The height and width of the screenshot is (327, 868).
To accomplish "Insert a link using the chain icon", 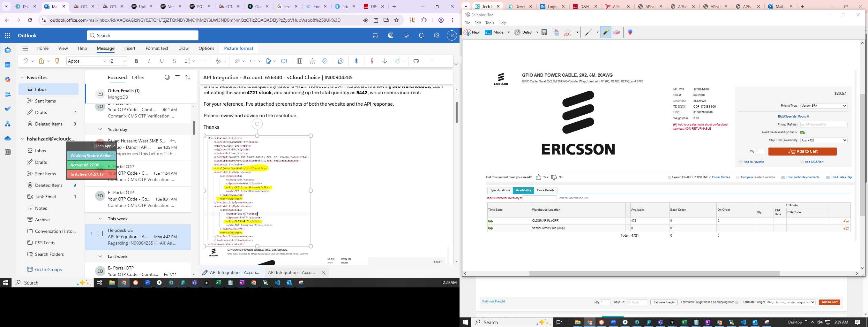I will click(x=252, y=61).
